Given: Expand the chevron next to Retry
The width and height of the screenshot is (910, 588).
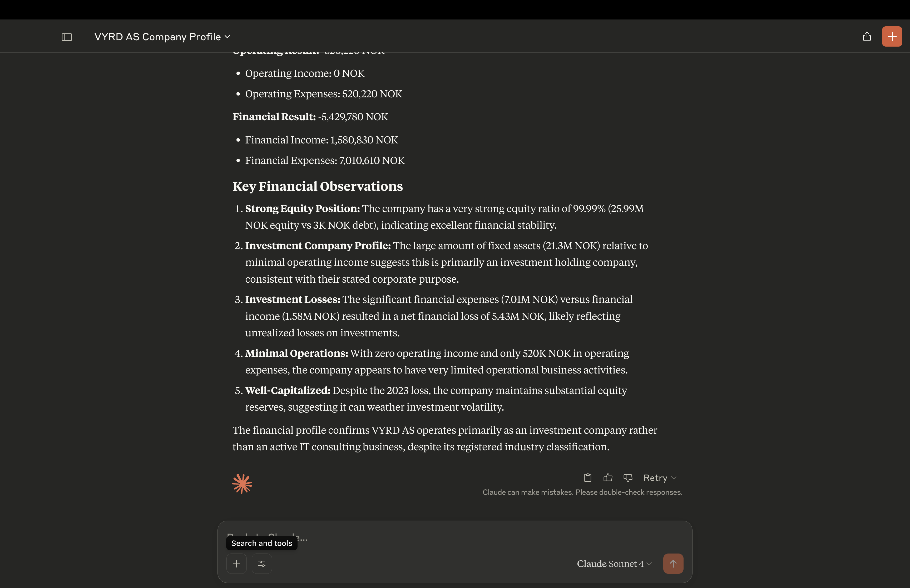Looking at the screenshot, I should click(x=674, y=478).
